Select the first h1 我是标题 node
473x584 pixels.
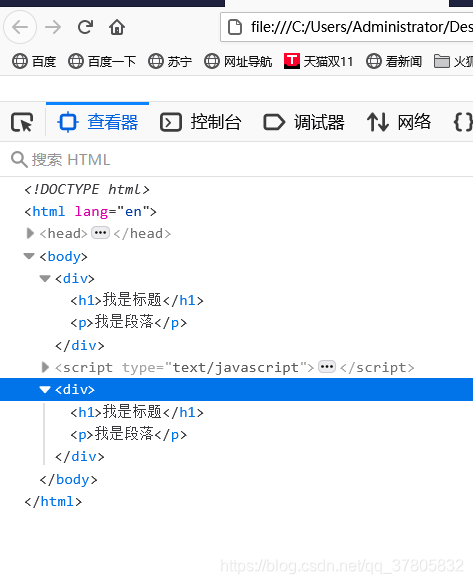[137, 300]
